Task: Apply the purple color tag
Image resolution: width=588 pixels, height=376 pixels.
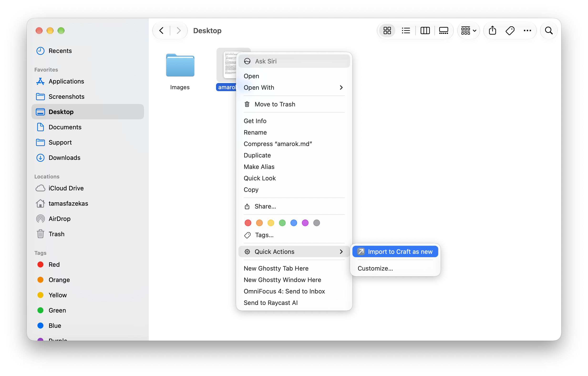Action: pyautogui.click(x=305, y=223)
